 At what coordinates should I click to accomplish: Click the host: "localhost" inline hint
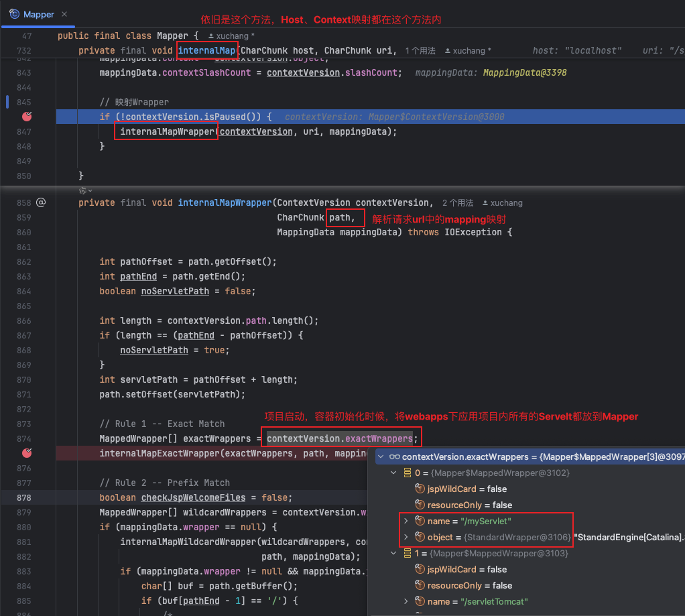tap(577, 51)
